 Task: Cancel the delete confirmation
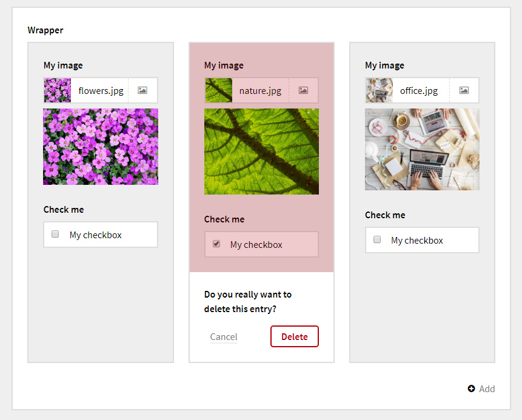click(224, 337)
